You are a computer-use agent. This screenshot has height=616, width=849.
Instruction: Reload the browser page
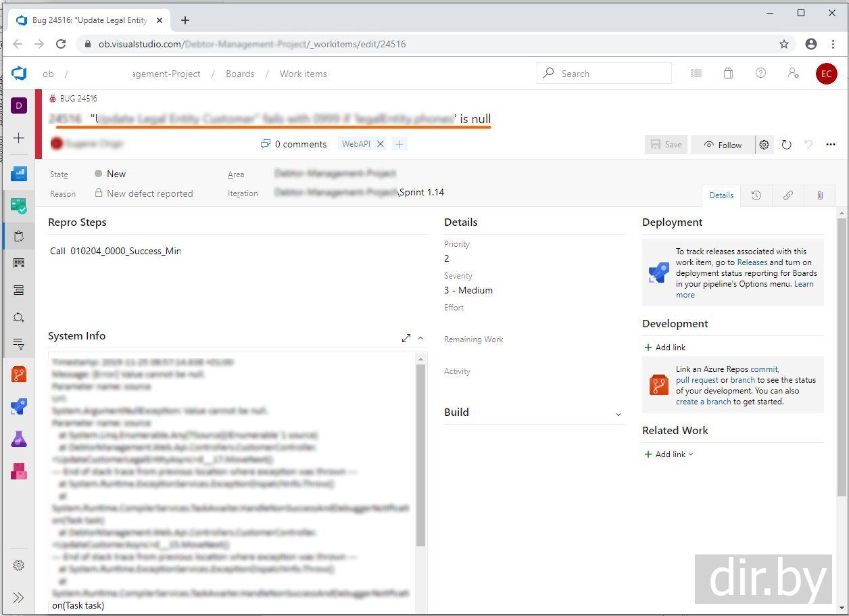pyautogui.click(x=61, y=44)
